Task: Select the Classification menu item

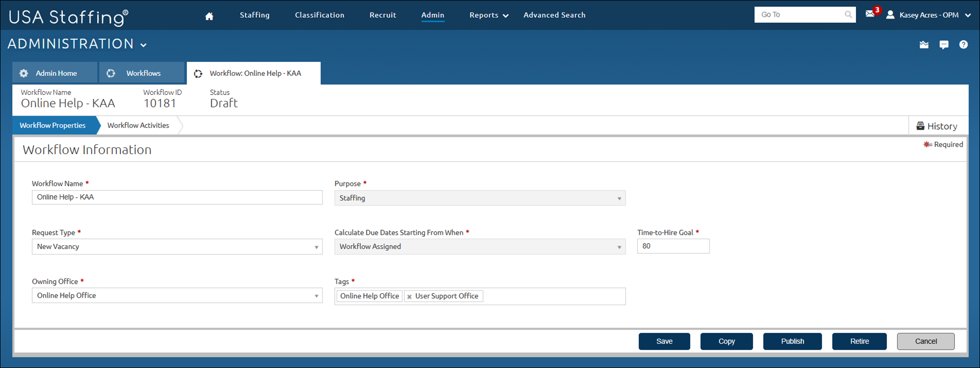Action: (319, 15)
